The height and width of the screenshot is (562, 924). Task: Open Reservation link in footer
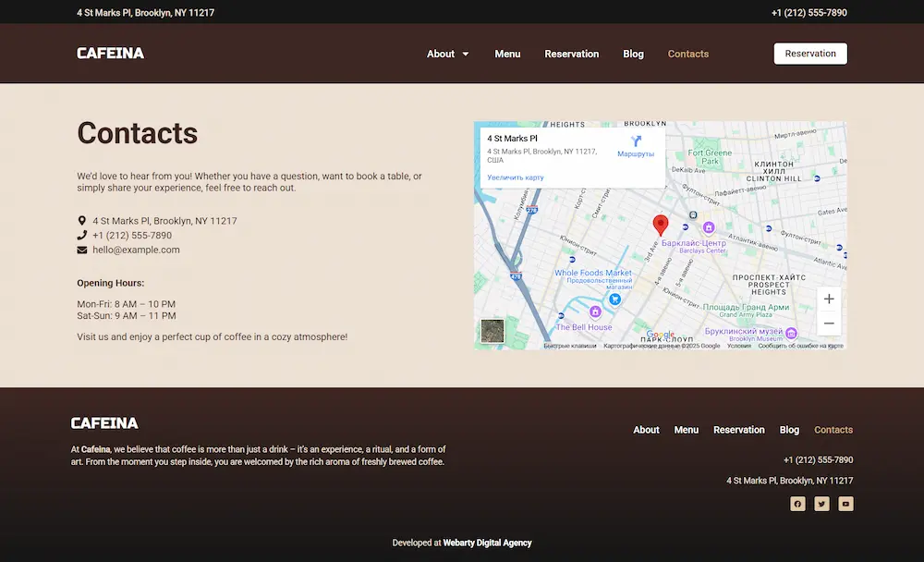tap(739, 430)
